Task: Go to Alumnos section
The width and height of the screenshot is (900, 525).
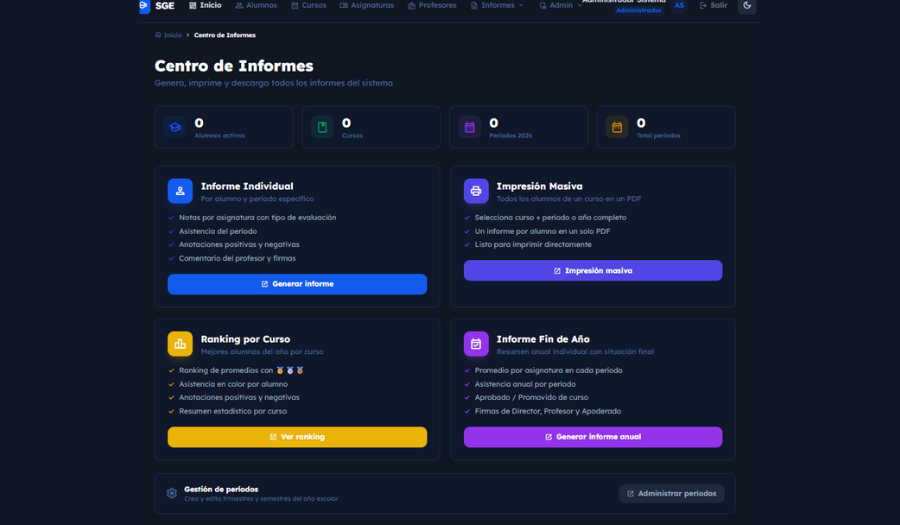Action: [x=256, y=5]
